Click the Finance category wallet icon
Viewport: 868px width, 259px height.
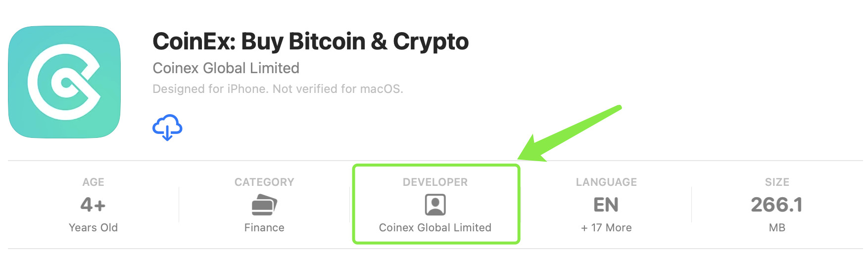coord(264,205)
